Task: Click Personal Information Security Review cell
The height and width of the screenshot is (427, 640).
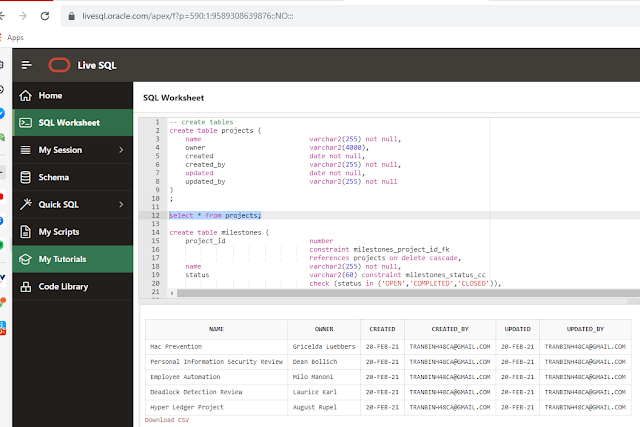Action: click(216, 362)
